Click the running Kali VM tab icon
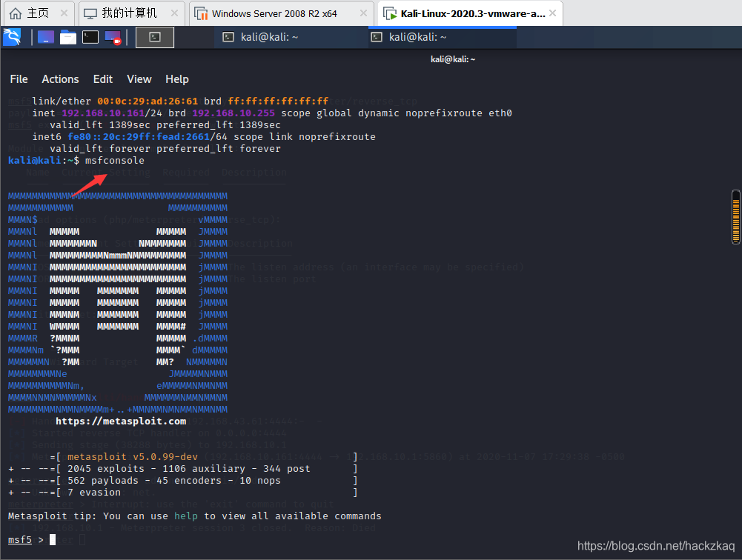Screen dimensions: 742x560 coord(391,14)
